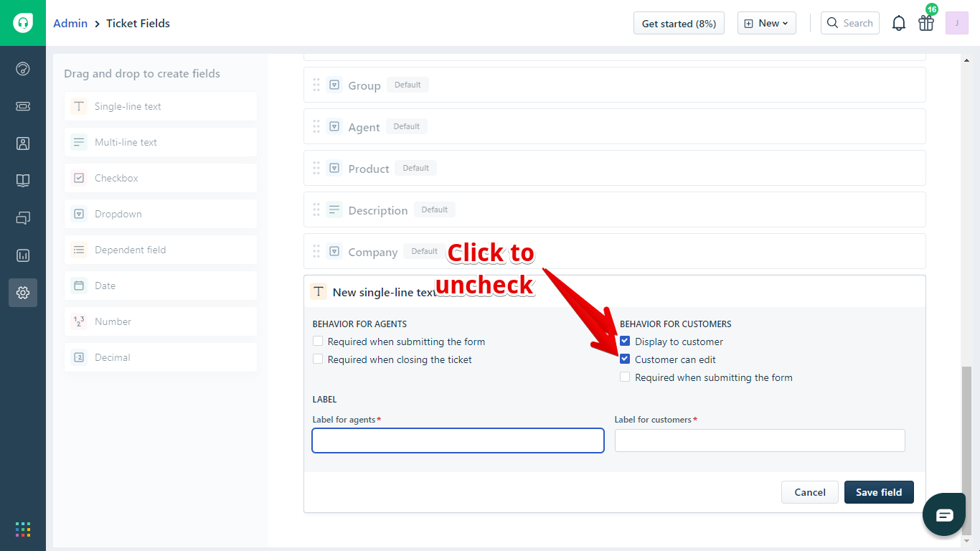Screen dimensions: 980x551
Task: Click drag handle of Agent field
Action: (316, 126)
